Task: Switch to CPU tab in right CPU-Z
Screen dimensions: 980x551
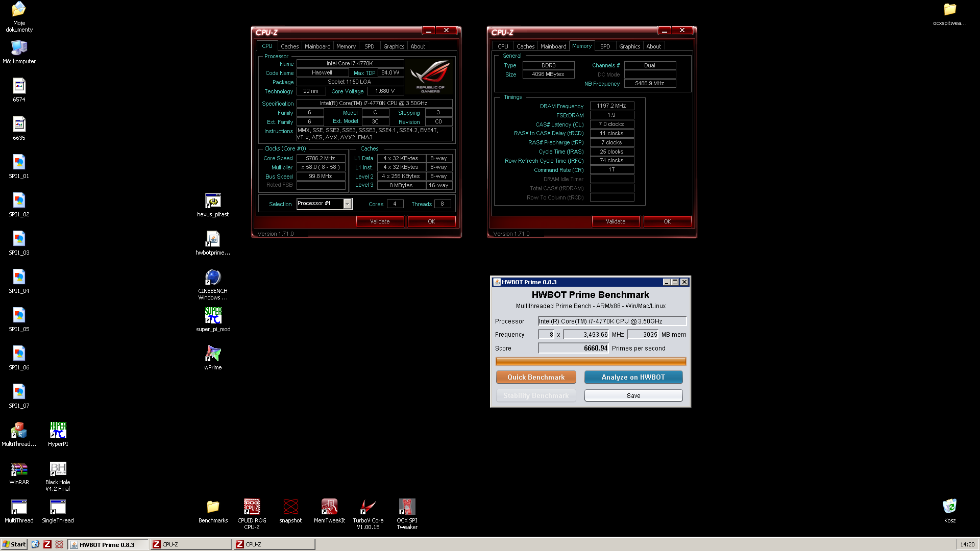Action: pos(503,46)
